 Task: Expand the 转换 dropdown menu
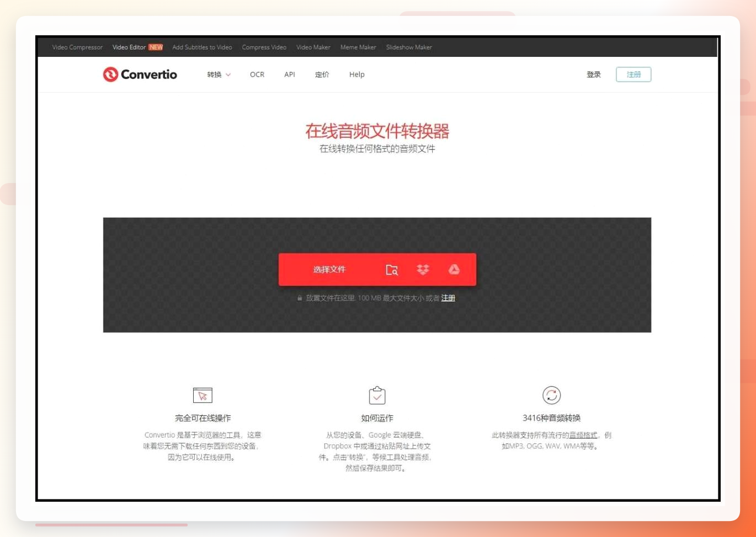[x=219, y=74]
